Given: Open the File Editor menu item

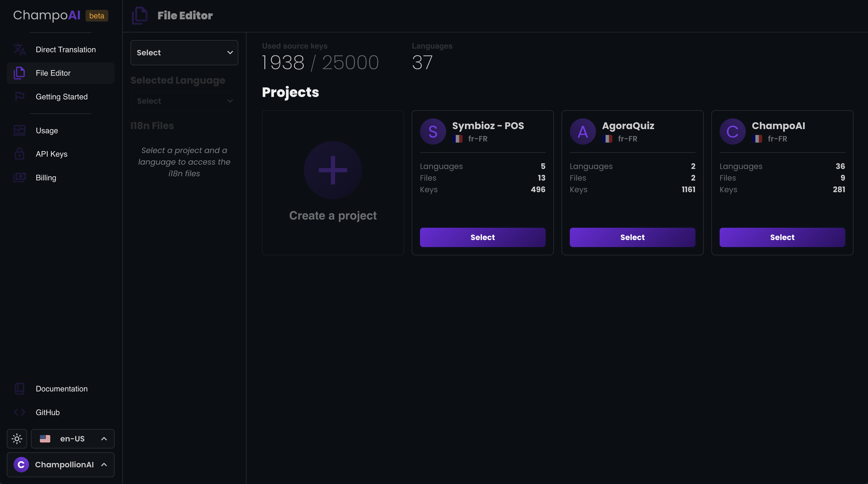Looking at the screenshot, I should click(53, 73).
